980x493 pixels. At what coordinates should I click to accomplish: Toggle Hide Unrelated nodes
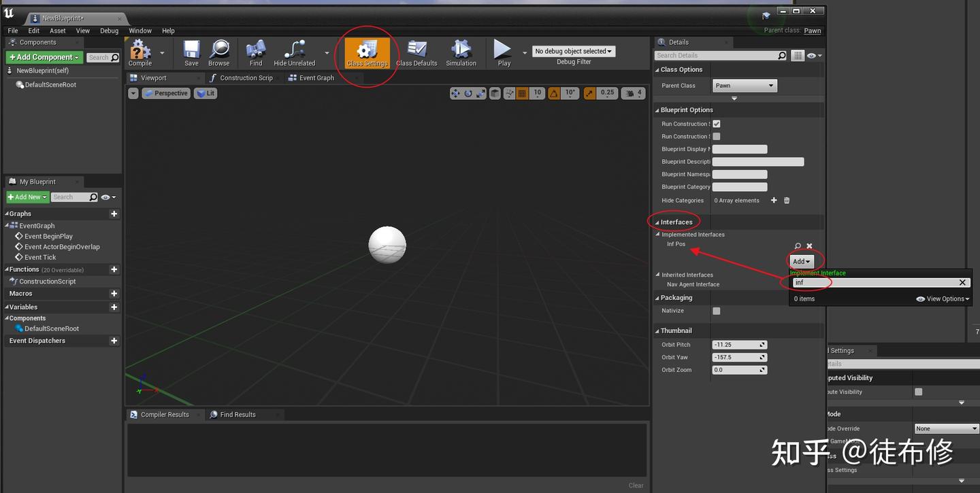pos(294,52)
